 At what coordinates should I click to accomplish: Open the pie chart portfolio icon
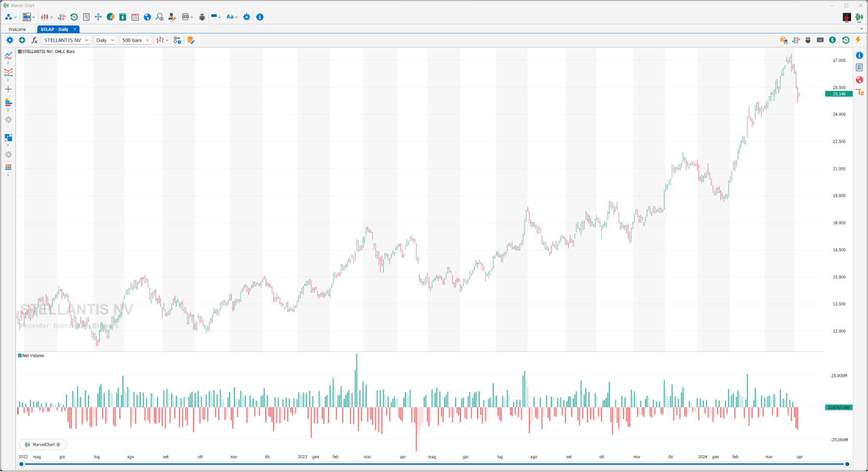(111, 17)
